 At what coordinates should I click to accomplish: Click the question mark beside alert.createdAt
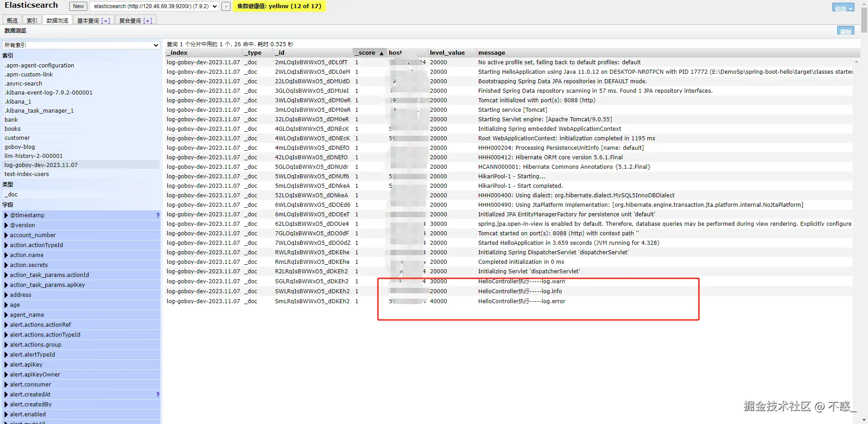point(157,395)
